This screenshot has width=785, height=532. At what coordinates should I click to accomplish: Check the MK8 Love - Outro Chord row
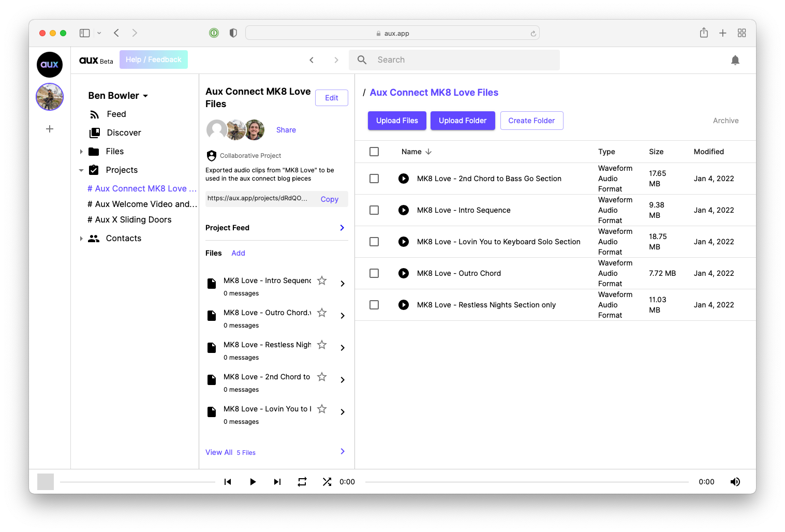374,273
